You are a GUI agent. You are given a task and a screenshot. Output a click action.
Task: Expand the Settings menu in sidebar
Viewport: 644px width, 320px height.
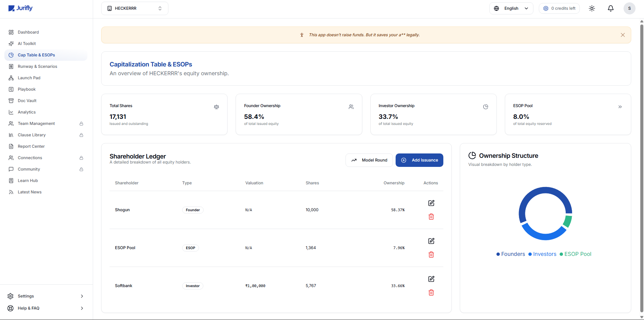click(46, 296)
